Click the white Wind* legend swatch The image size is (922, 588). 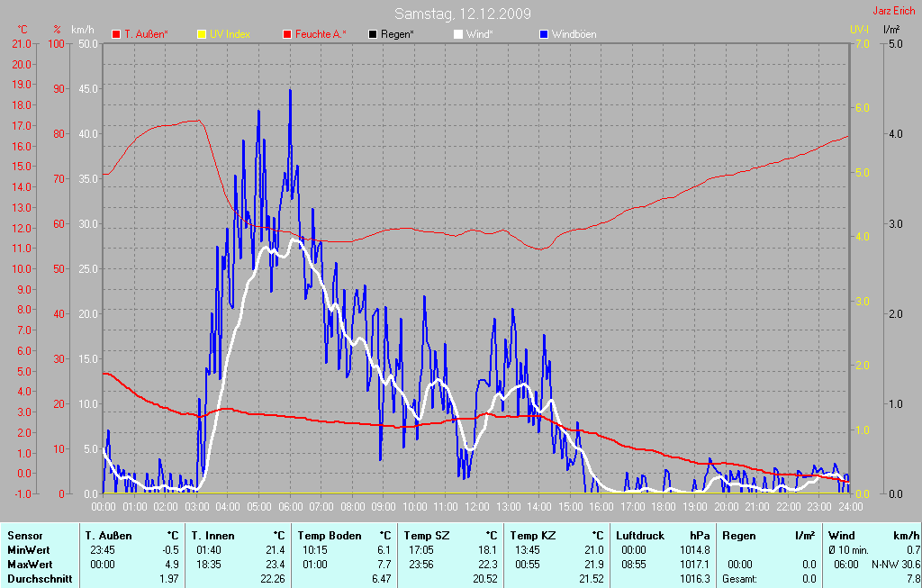[458, 34]
